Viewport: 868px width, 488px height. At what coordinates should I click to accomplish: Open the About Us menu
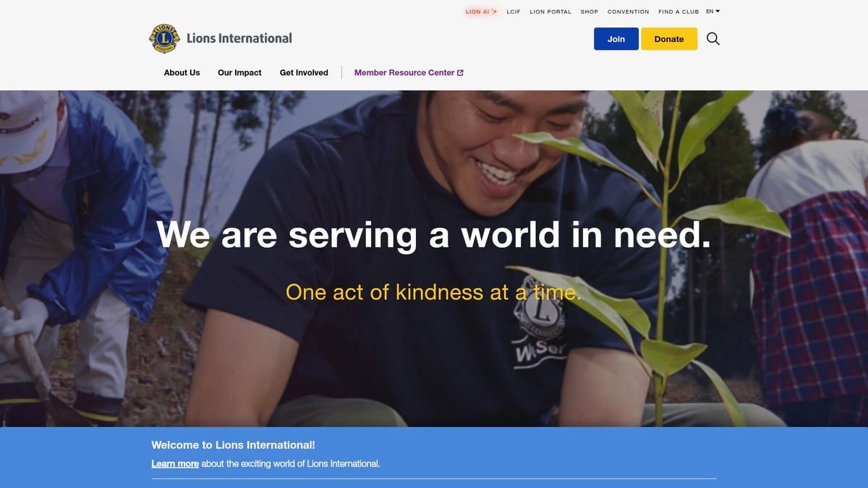(x=182, y=72)
